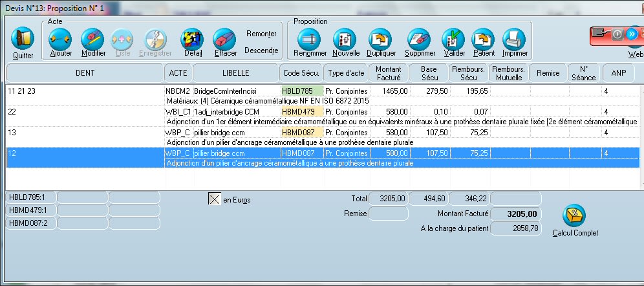Screen dimensions: 644x286
Task: Click the Effacer eraser icon
Action: point(225,39)
